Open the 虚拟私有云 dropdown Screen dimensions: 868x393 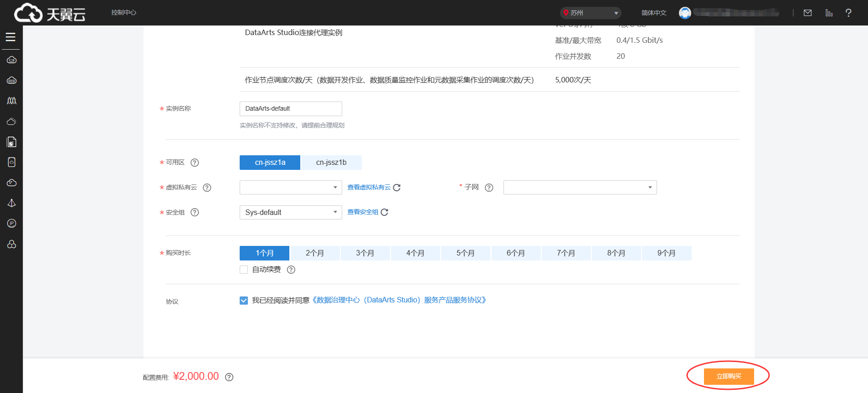[291, 188]
